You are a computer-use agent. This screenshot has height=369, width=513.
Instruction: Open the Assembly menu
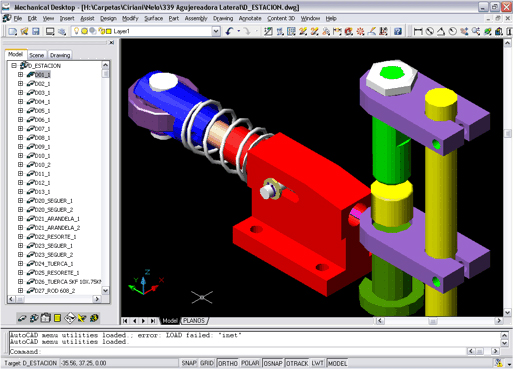click(x=196, y=18)
